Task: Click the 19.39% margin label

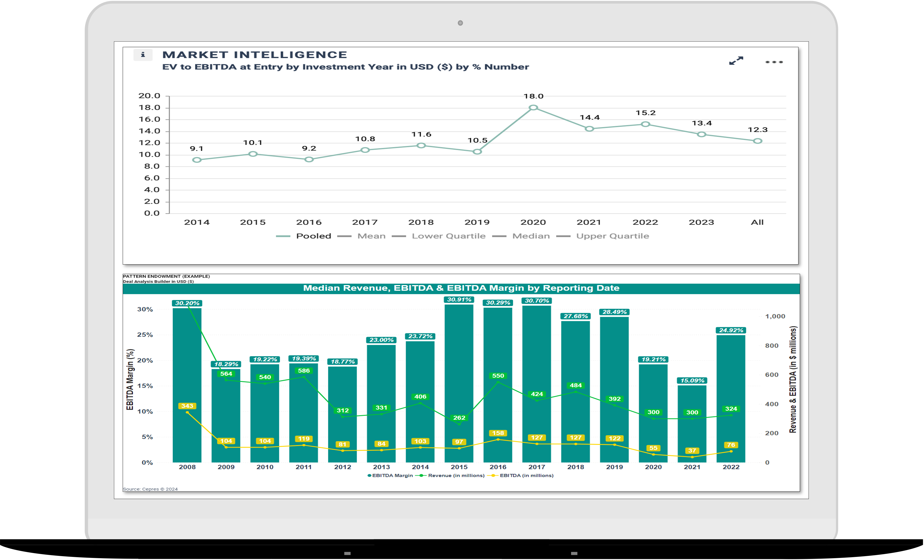Action: point(304,358)
